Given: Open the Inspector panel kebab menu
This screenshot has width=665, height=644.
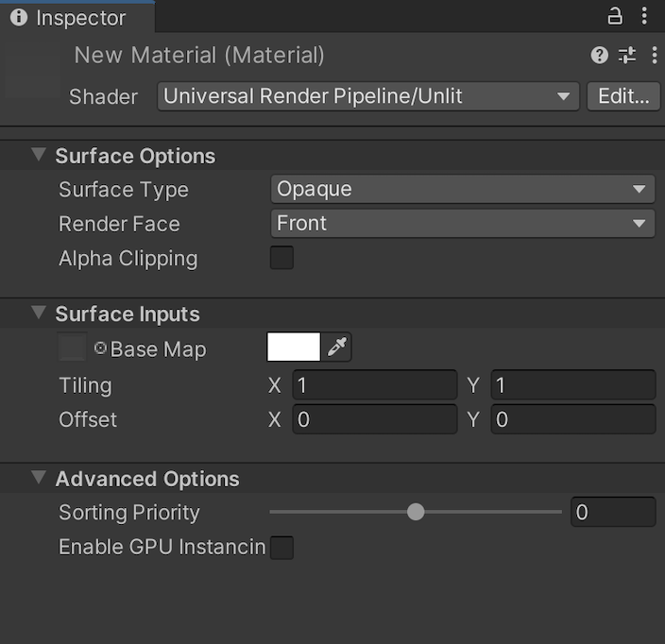Looking at the screenshot, I should tap(645, 17).
